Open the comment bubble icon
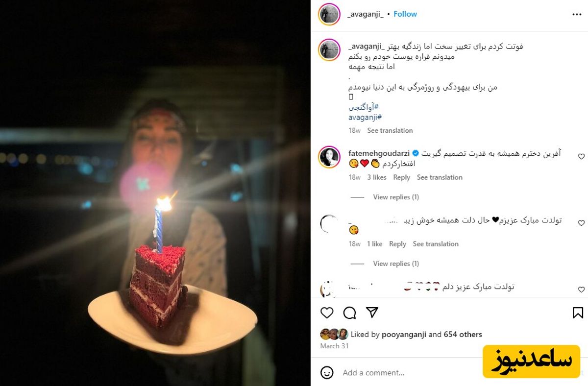This screenshot has width=588, height=386. [x=349, y=313]
